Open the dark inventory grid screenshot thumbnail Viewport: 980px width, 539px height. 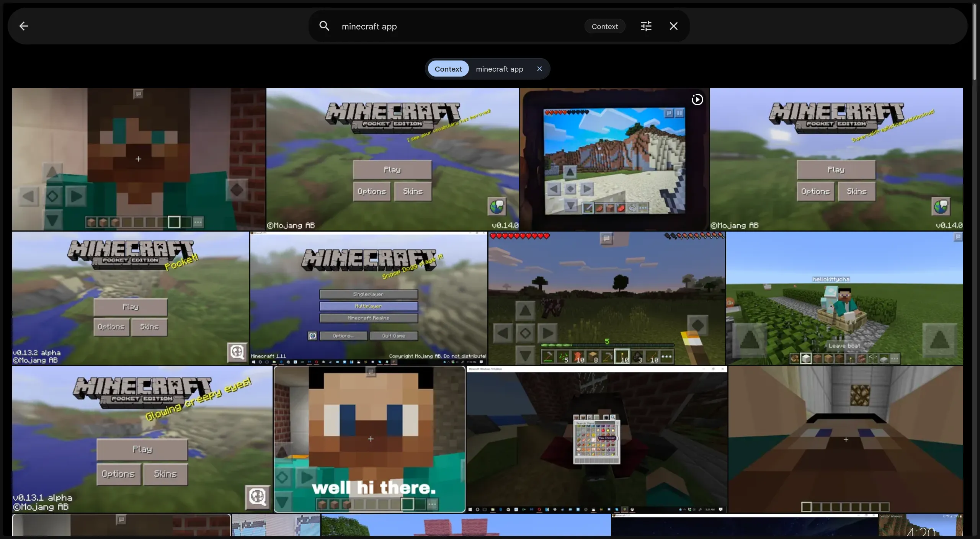[597, 439]
